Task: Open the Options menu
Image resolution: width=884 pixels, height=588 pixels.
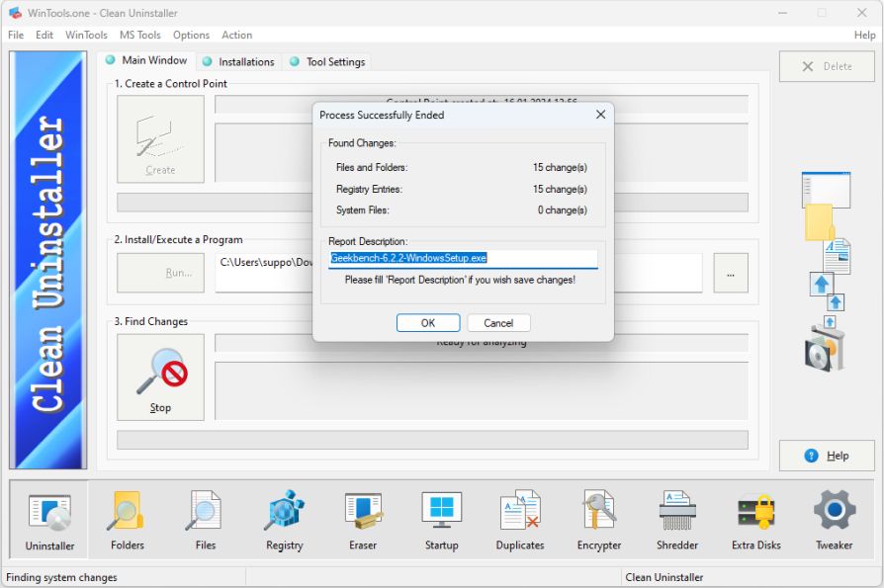Action: click(x=191, y=35)
